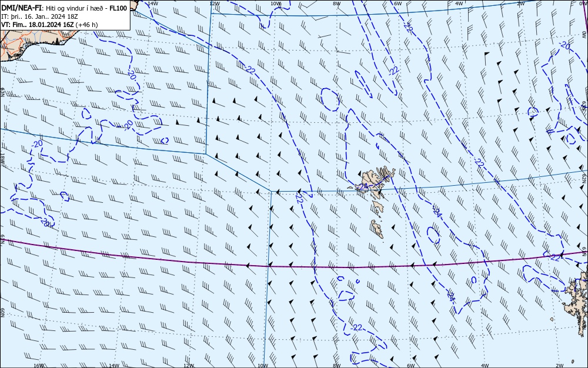Click the 4W label on the top edge
This screenshot has width=588, height=368.
459,3
